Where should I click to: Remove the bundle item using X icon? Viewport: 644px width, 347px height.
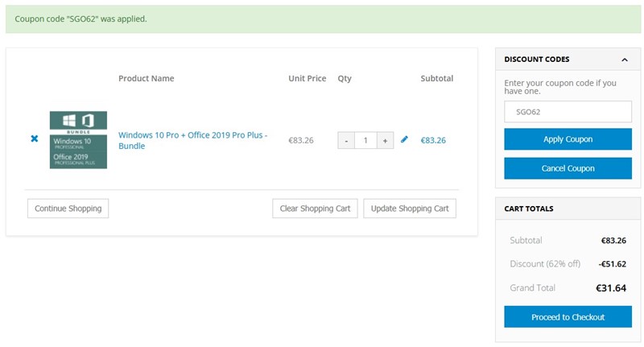point(35,138)
